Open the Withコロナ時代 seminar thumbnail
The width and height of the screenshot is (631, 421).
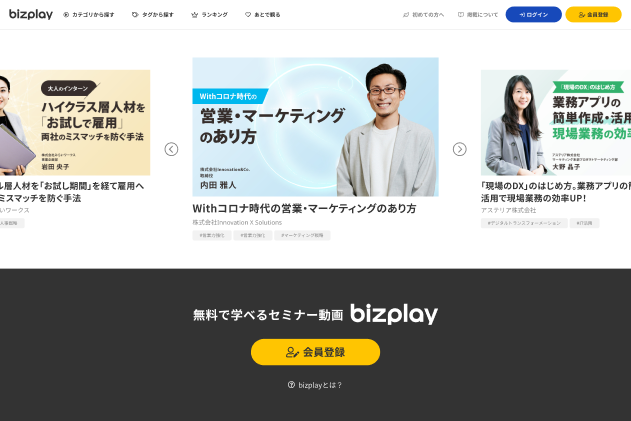click(316, 127)
